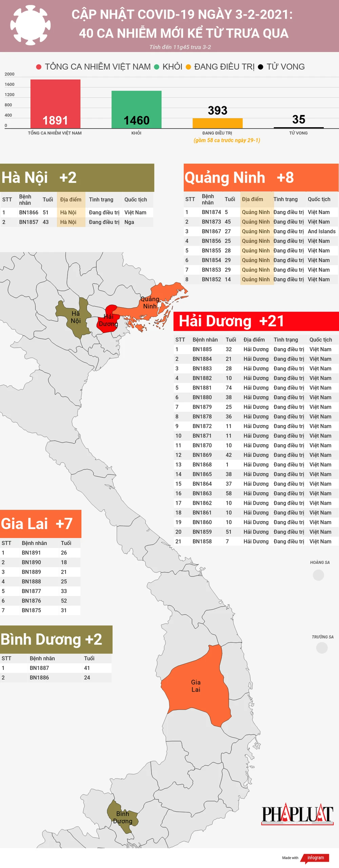Click the orange 393 treatment bar
Viewport: 339px width, 868px height.
pos(217,123)
